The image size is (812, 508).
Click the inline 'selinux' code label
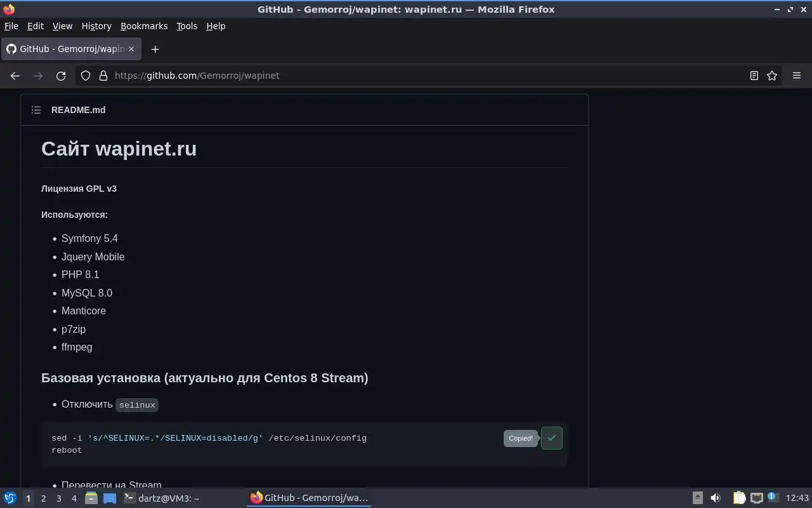(x=137, y=404)
